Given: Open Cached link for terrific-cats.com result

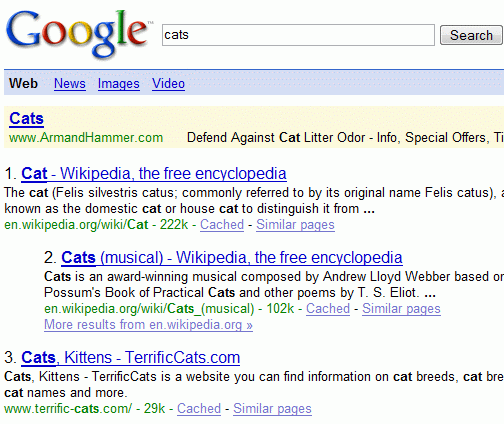Looking at the screenshot, I should pos(199,409).
